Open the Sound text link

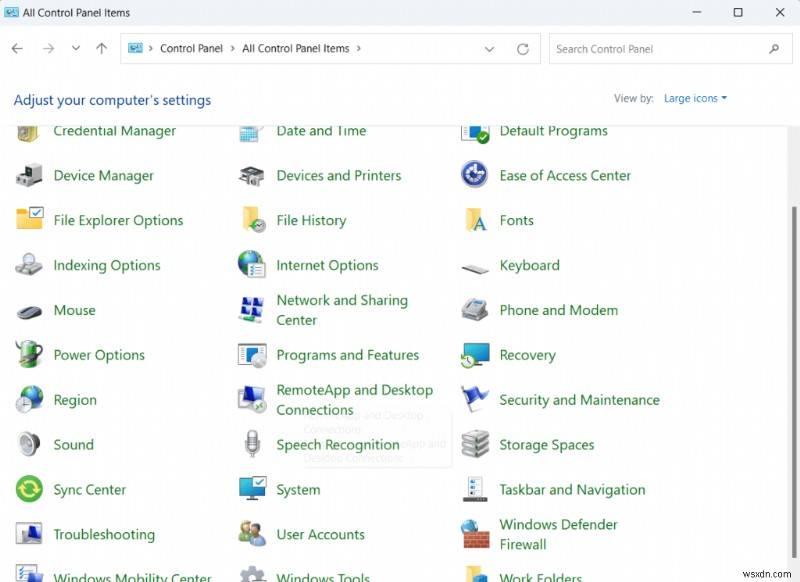[x=73, y=445]
